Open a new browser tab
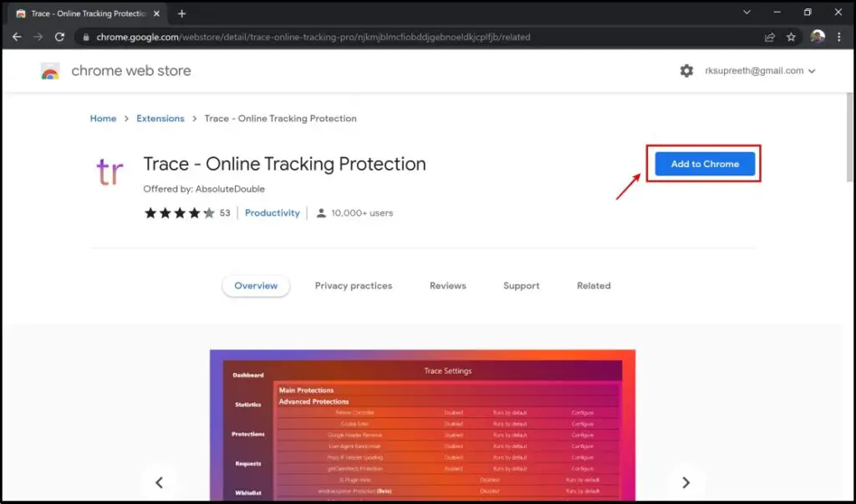This screenshot has width=856, height=504. point(181,13)
